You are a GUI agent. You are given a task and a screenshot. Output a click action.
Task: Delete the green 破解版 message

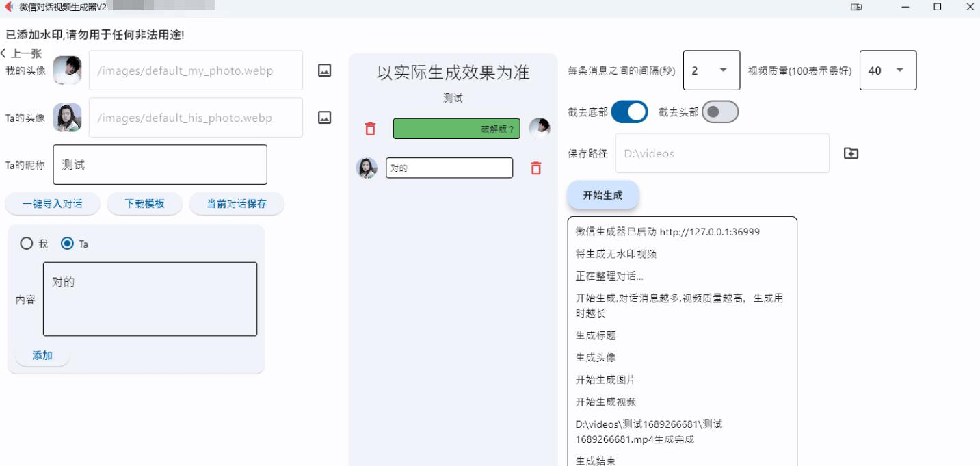(370, 129)
